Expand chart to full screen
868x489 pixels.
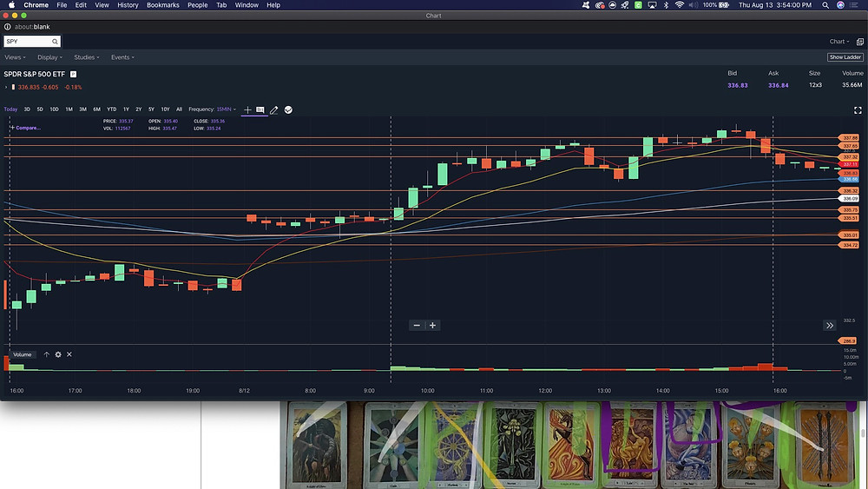[858, 110]
